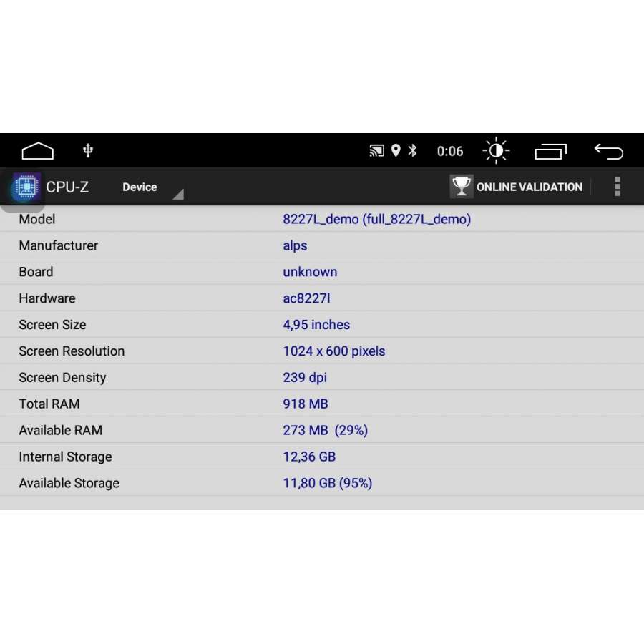
Task: Select the board value unknown
Action: pyautogui.click(x=310, y=272)
